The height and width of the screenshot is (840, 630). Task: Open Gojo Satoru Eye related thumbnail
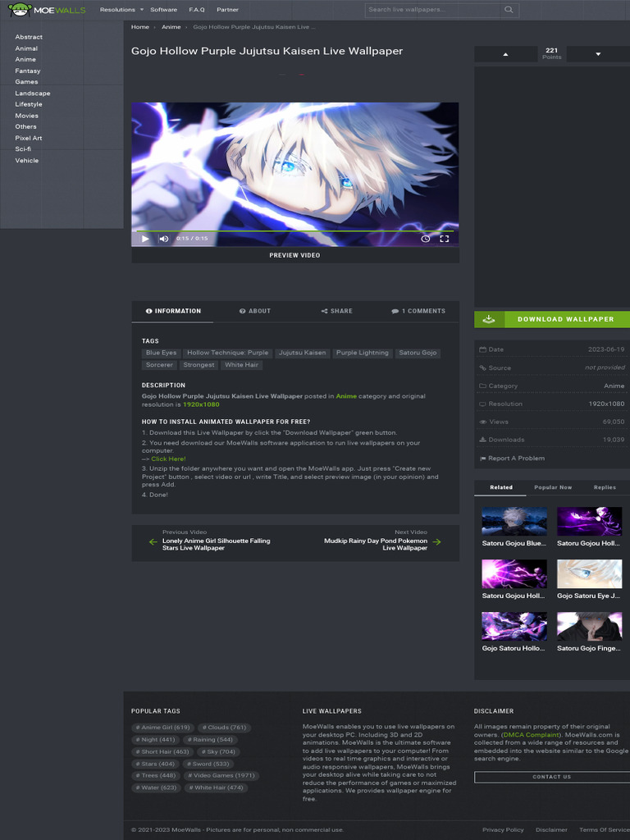(x=589, y=573)
